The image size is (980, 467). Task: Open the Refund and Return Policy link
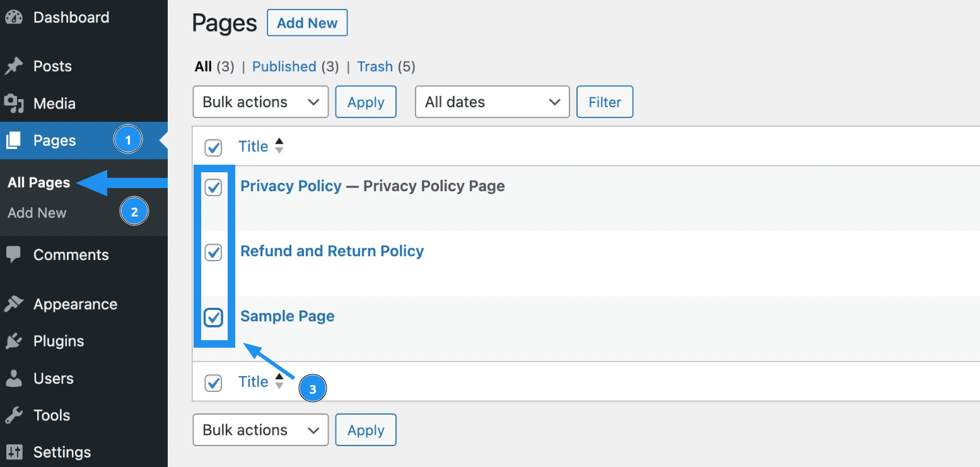pyautogui.click(x=332, y=251)
